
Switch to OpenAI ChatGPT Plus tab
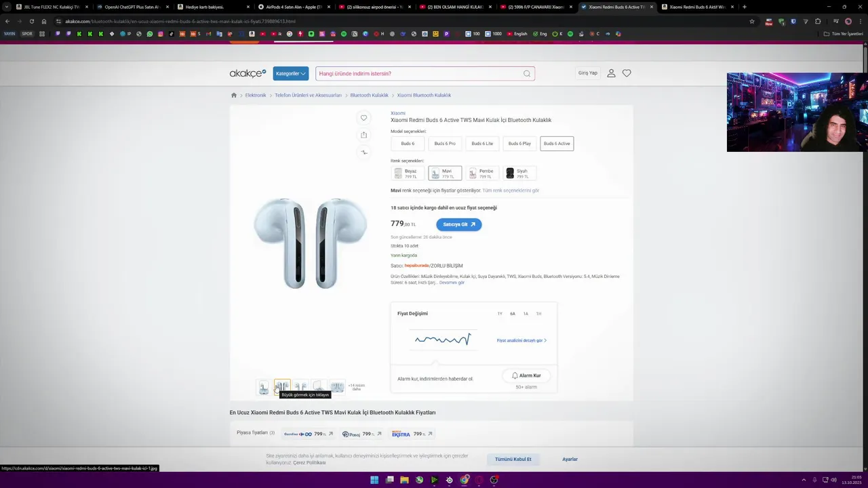tap(132, 7)
